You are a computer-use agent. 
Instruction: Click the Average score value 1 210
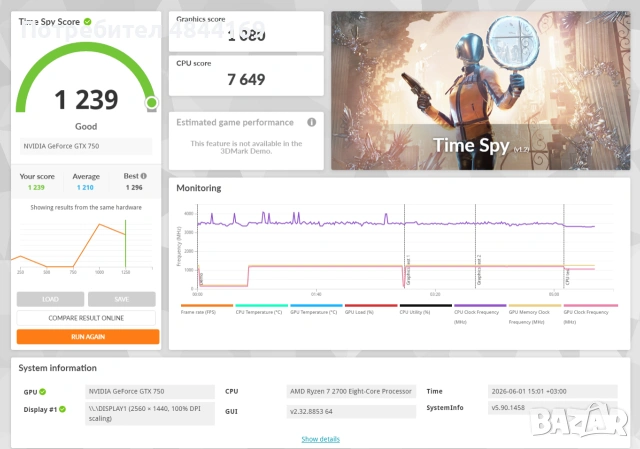pyautogui.click(x=85, y=187)
